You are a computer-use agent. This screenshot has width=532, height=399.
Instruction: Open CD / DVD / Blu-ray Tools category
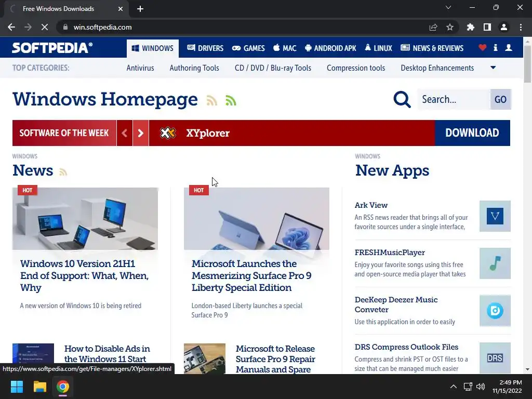pyautogui.click(x=273, y=68)
